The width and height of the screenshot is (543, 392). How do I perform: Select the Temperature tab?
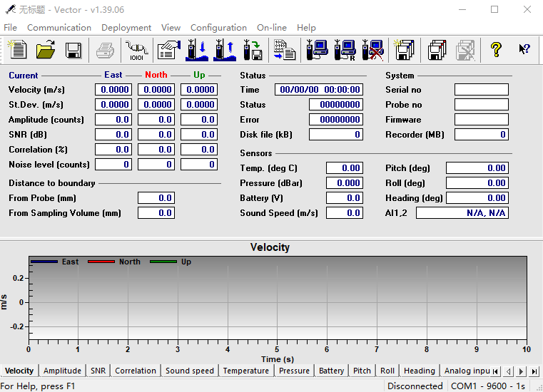coord(245,371)
